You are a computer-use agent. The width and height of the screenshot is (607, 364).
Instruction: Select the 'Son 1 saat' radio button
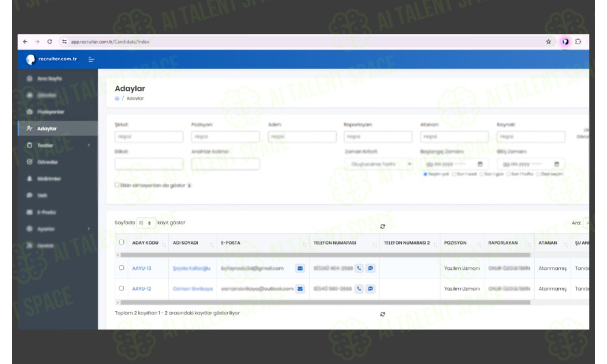click(x=454, y=175)
